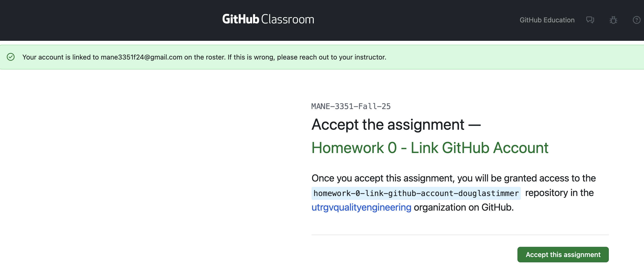This screenshot has width=644, height=274.
Task: Click the GitHub Classroom logo
Action: (268, 19)
